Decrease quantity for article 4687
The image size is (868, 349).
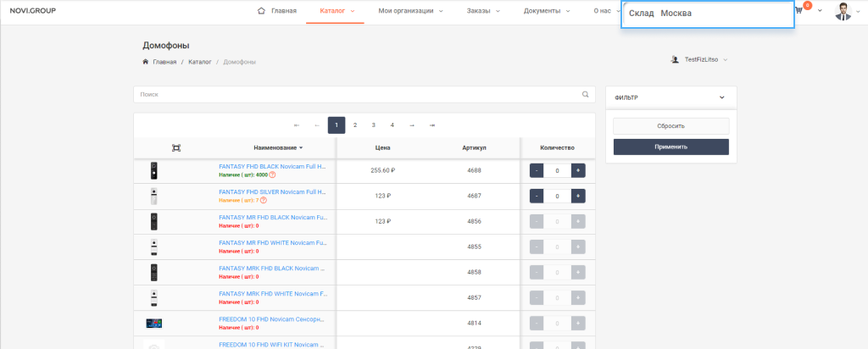[x=537, y=196]
